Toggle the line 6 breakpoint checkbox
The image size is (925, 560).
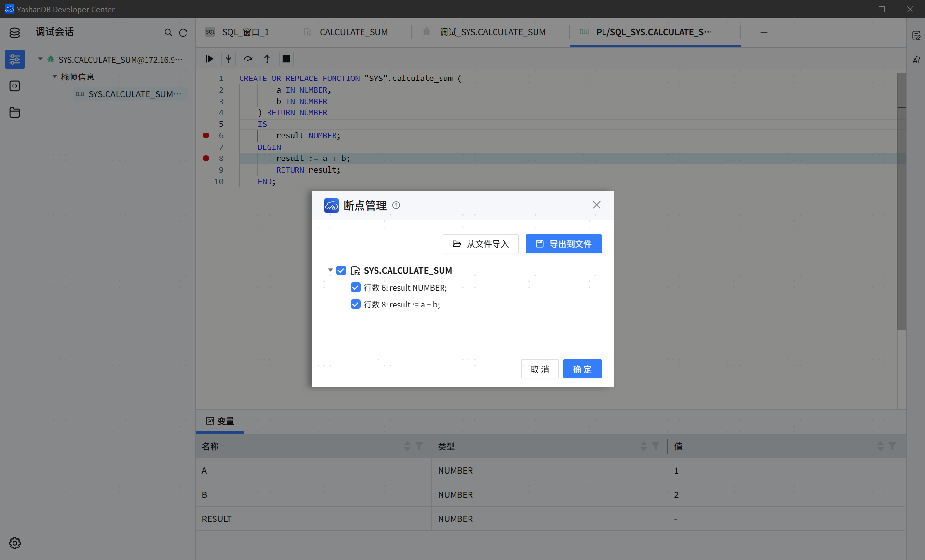point(356,288)
